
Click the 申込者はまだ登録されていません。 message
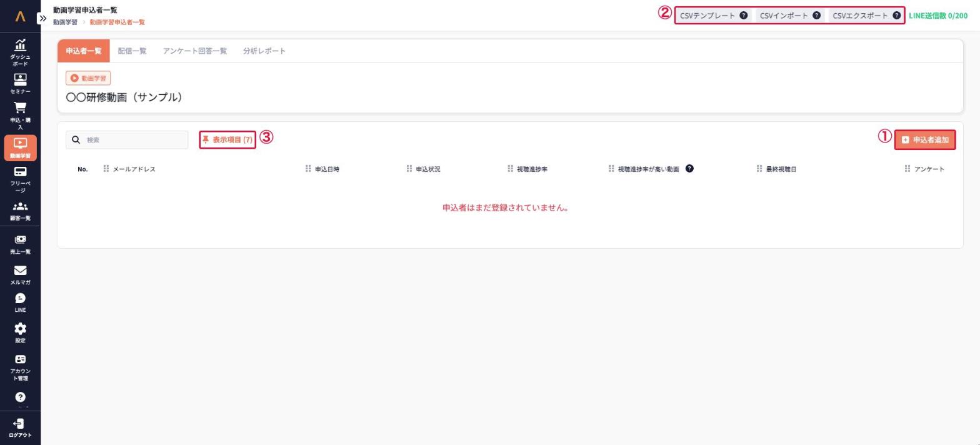coord(506,207)
